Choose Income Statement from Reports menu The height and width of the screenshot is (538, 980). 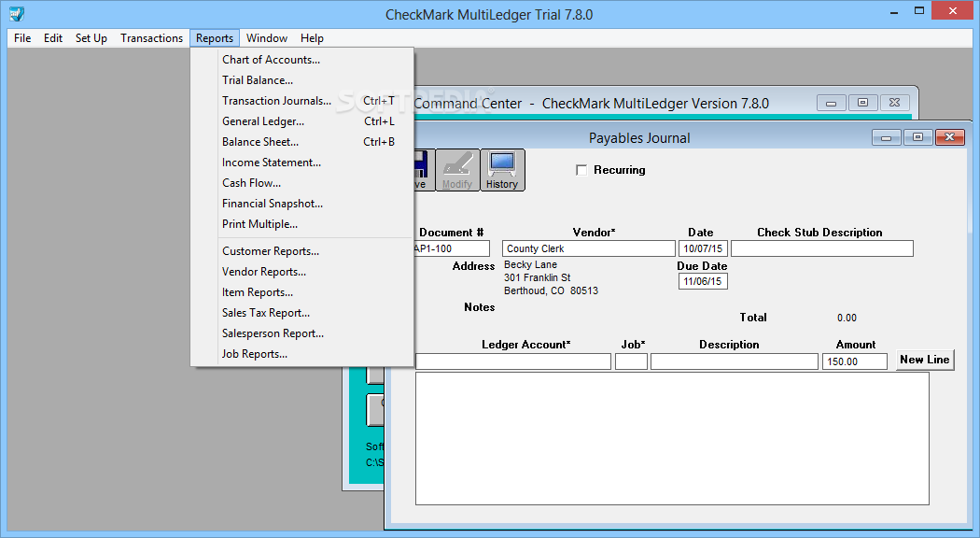(301, 163)
